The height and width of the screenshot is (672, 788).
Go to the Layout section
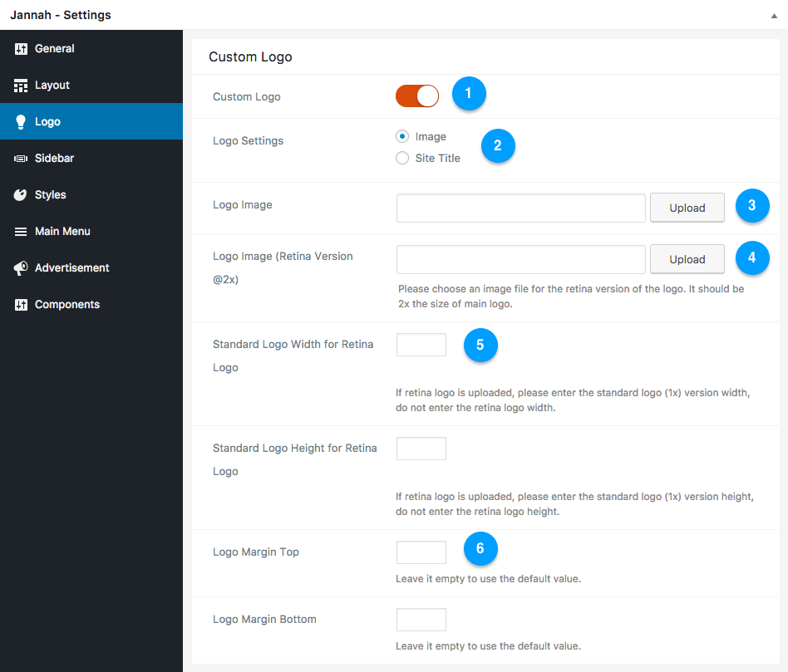(x=91, y=86)
